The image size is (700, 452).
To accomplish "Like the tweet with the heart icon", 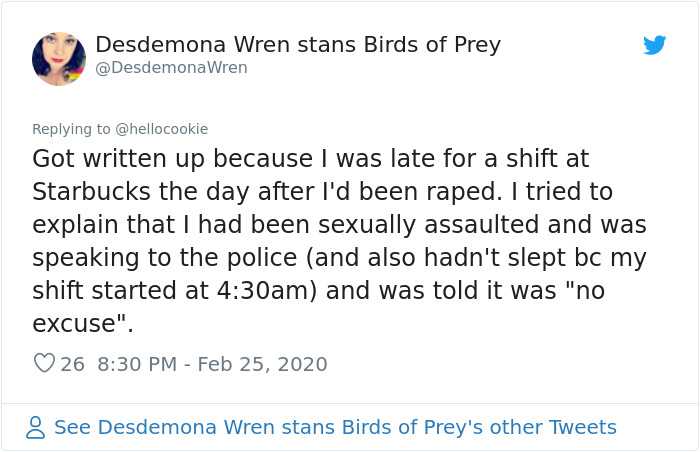I will (x=44, y=364).
